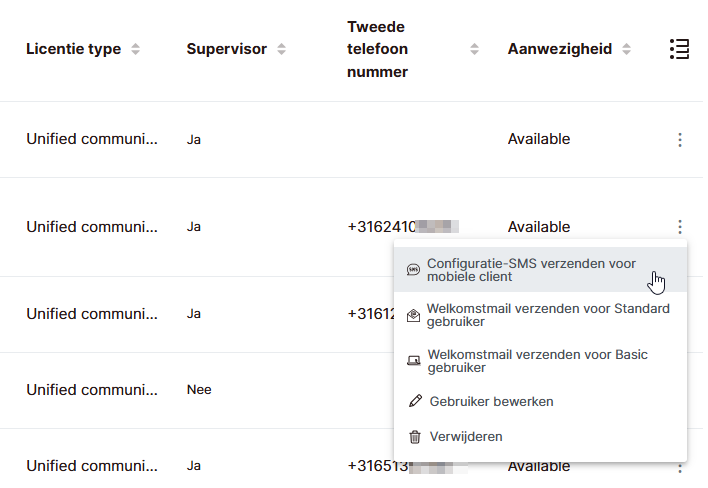This screenshot has height=488, width=708.
Task: Click the Licentie type column header
Action: pos(73,49)
